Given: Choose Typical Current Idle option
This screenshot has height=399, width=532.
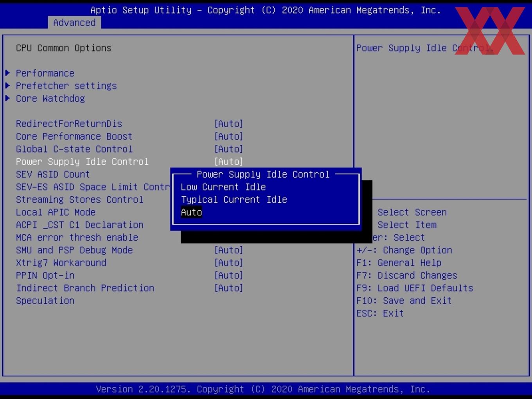Looking at the screenshot, I should (x=234, y=199).
